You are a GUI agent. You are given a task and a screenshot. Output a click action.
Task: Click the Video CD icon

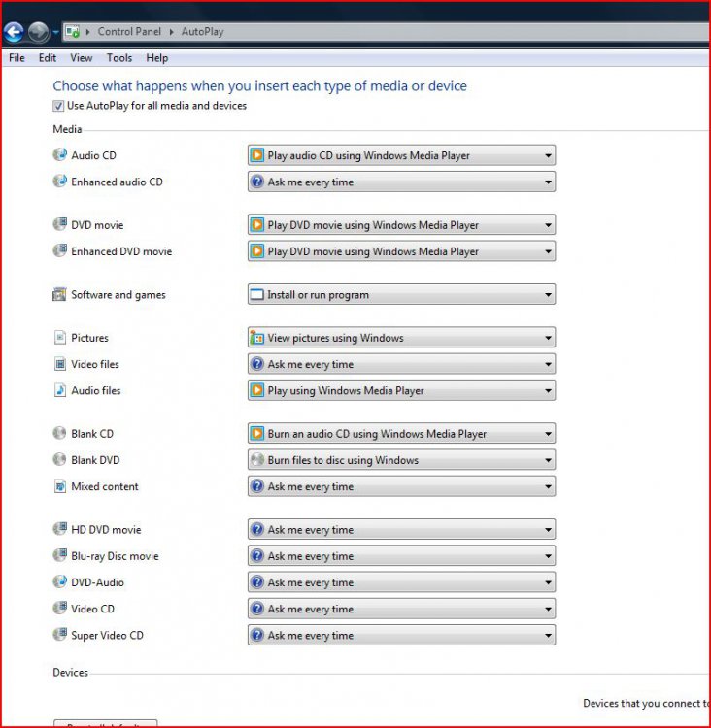pos(59,609)
